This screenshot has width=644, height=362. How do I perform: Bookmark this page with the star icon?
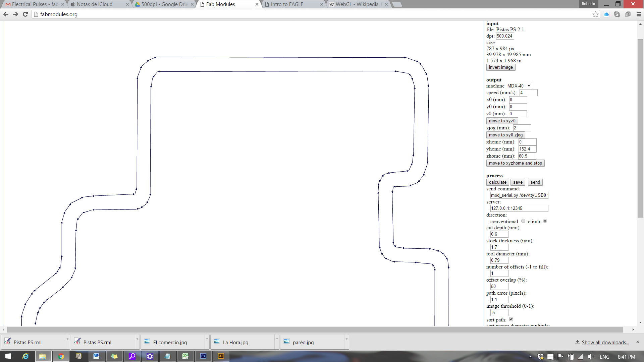click(x=595, y=14)
